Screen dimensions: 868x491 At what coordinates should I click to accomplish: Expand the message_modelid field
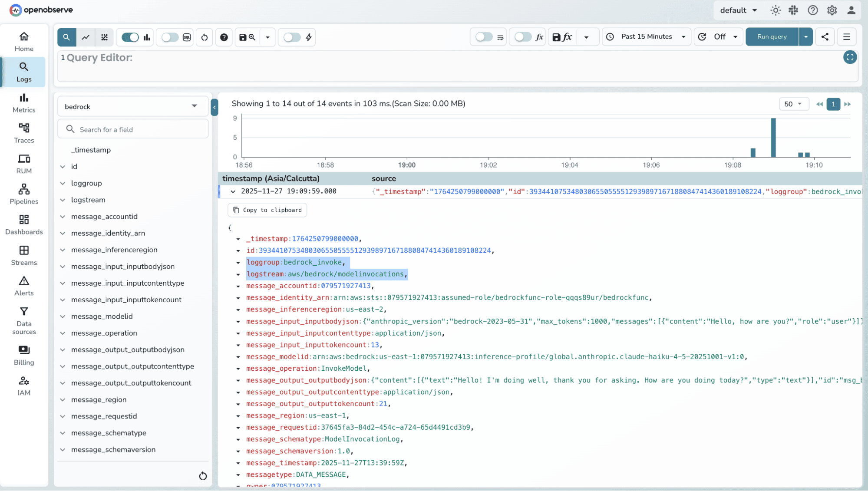click(63, 316)
